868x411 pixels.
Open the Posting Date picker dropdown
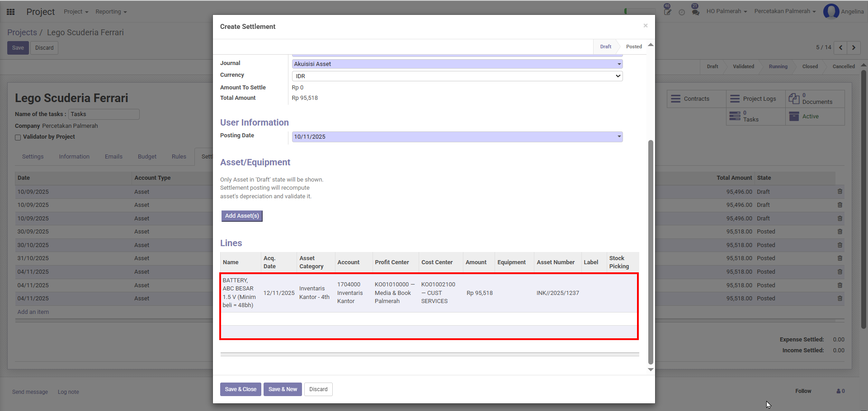pos(457,137)
